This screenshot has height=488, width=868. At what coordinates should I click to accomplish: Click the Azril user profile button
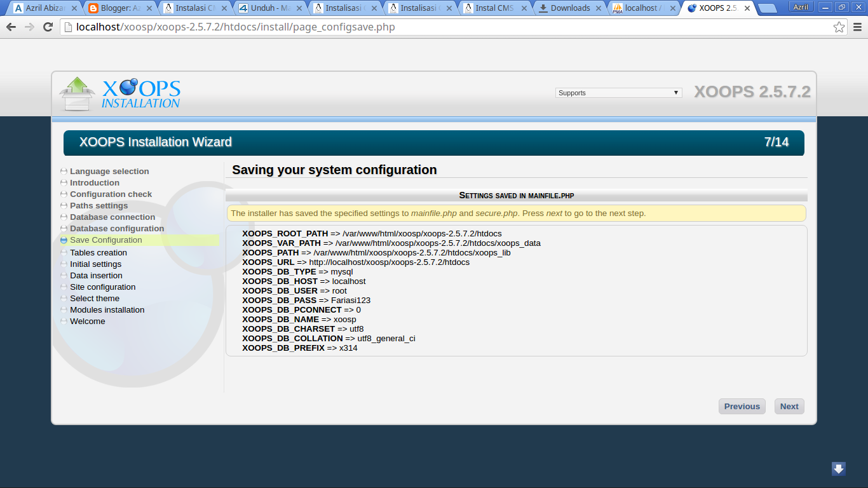(x=801, y=7)
